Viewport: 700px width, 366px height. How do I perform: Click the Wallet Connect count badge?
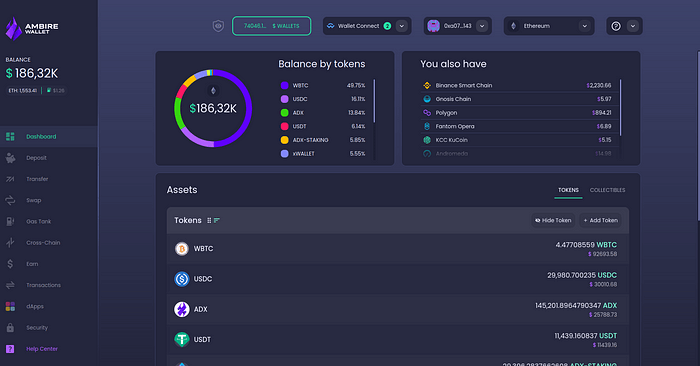click(387, 26)
